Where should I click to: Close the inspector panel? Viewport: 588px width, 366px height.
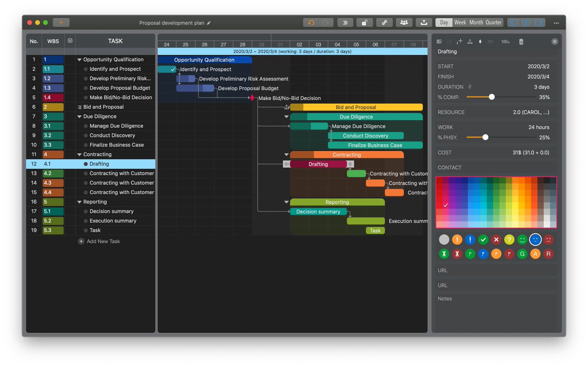click(x=555, y=42)
